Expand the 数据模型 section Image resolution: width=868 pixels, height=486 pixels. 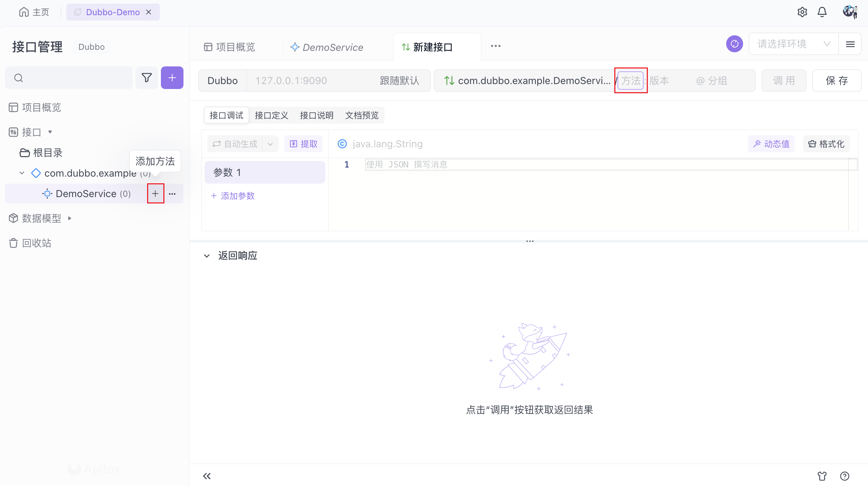click(x=70, y=218)
